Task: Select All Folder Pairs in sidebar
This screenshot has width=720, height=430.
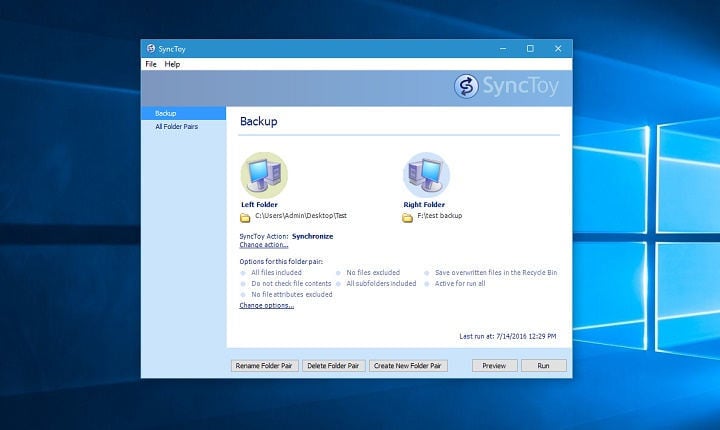Action: tap(176, 126)
